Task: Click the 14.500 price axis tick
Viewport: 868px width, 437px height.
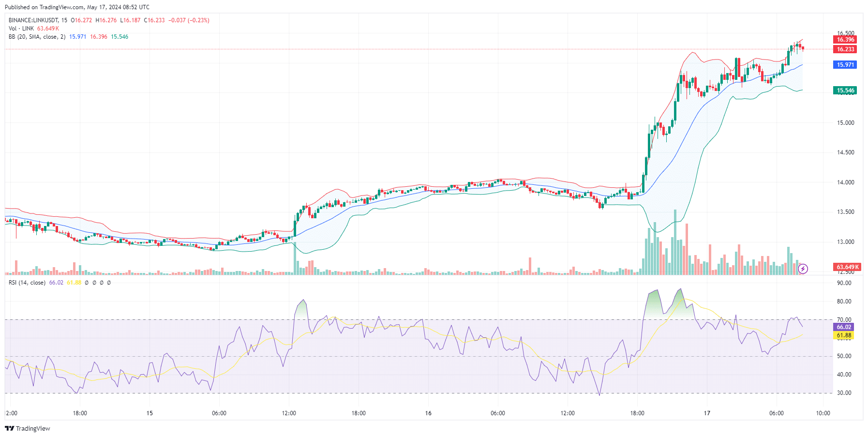Action: pos(846,152)
